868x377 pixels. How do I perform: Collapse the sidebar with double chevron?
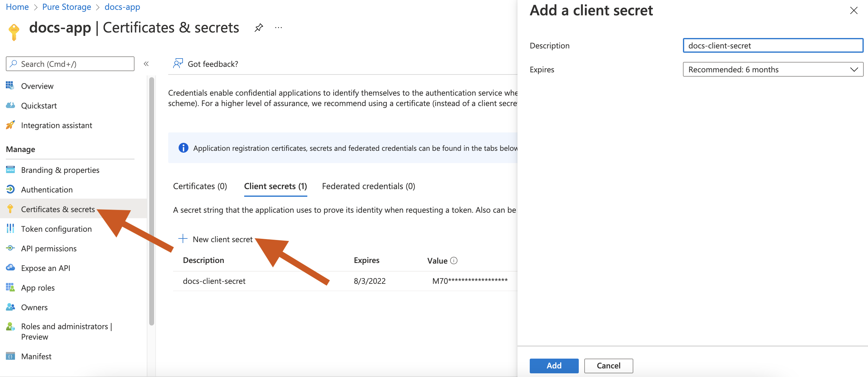tap(146, 64)
